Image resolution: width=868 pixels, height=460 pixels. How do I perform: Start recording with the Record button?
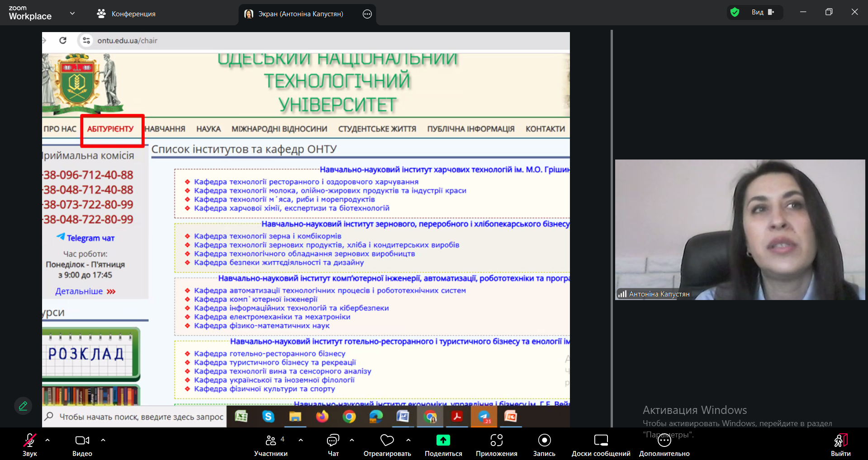(544, 441)
